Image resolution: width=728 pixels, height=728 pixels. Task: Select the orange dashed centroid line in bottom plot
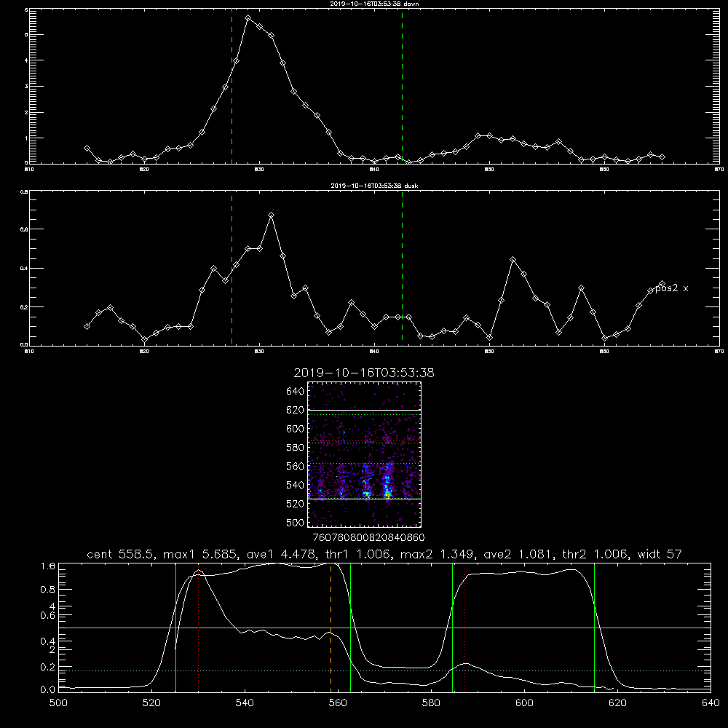click(x=331, y=627)
